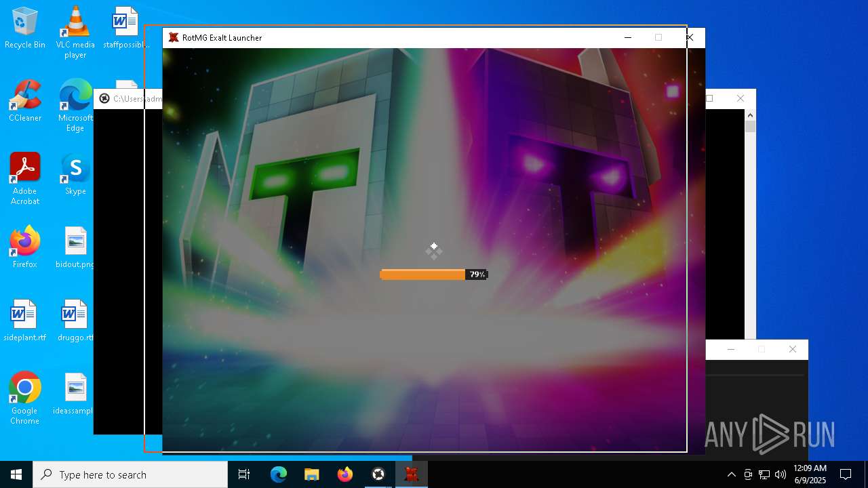This screenshot has height=488, width=868.
Task: Minimize the small dark bottom-right window
Action: coord(730,349)
